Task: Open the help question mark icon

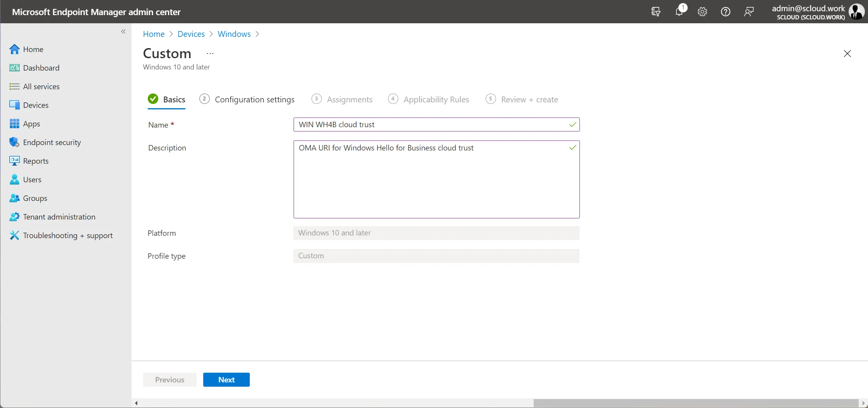Action: [726, 12]
